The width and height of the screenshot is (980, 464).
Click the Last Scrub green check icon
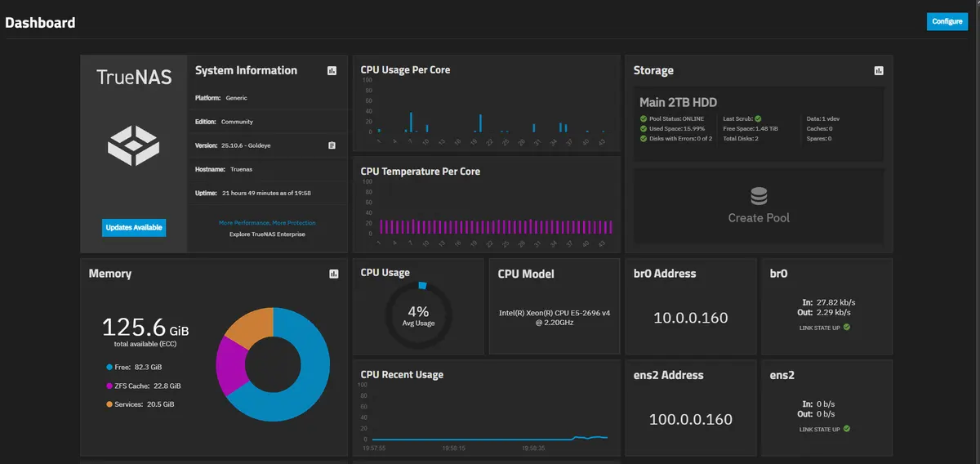(x=758, y=118)
